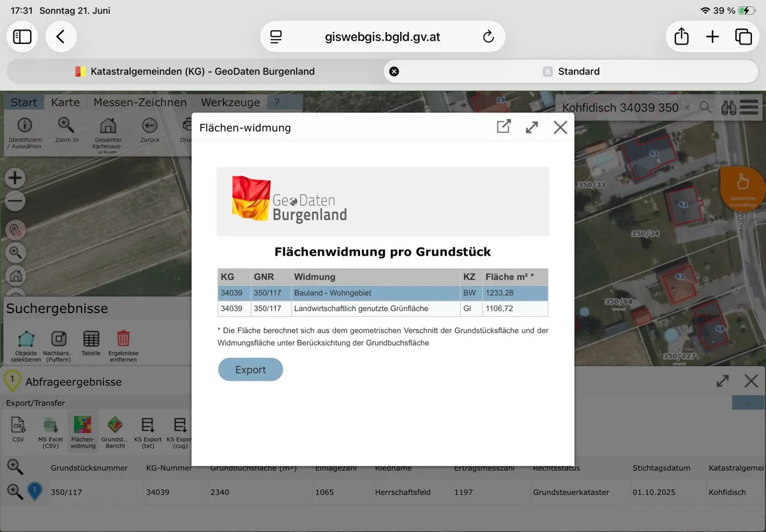The width and height of the screenshot is (766, 532).
Task: Expand the Flächenwidmung dialog to full size
Action: [x=532, y=127]
